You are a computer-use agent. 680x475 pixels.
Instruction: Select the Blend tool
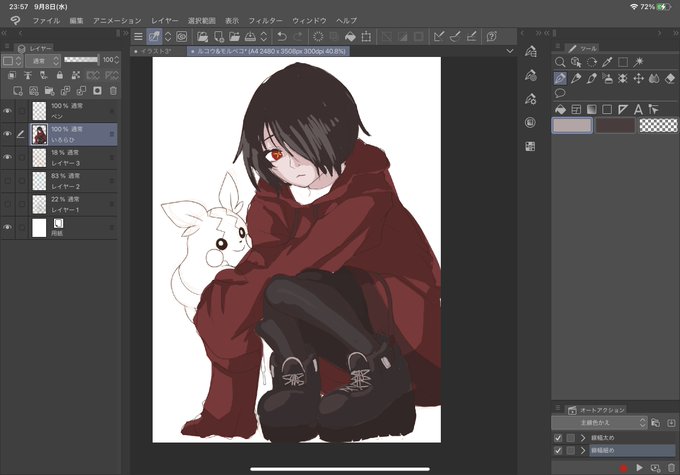pyautogui.click(x=654, y=79)
